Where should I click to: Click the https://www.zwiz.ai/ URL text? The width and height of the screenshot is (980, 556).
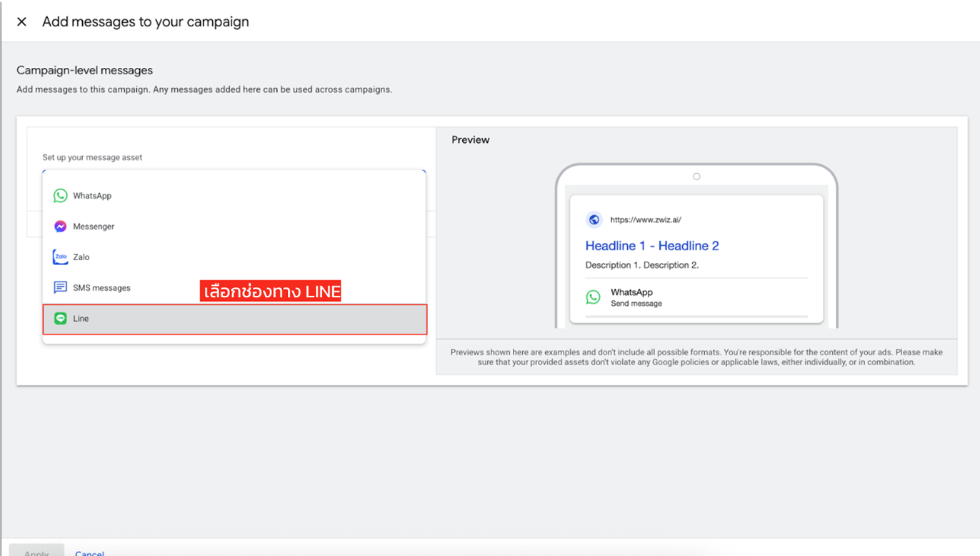point(646,220)
